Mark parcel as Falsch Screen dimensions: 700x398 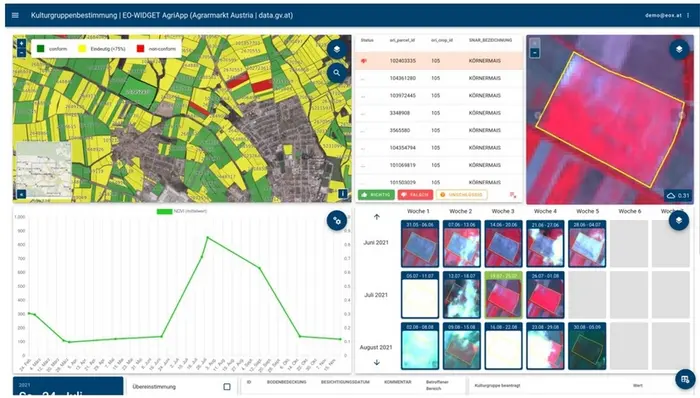pyautogui.click(x=415, y=195)
